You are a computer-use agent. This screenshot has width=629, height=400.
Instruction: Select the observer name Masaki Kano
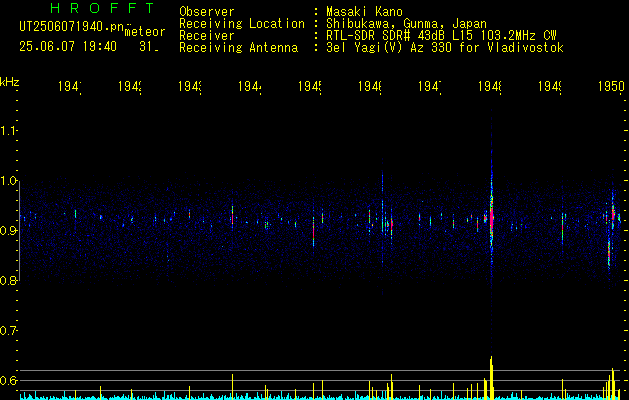(364, 11)
